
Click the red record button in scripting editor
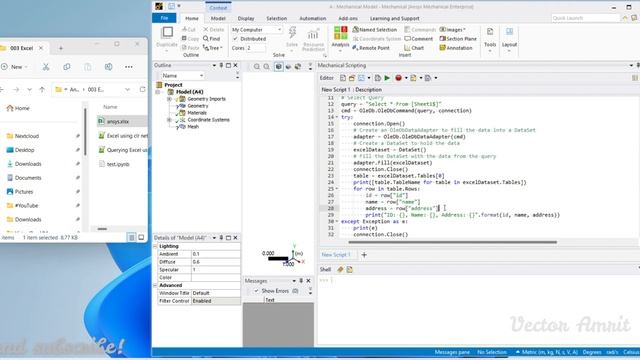398,78
